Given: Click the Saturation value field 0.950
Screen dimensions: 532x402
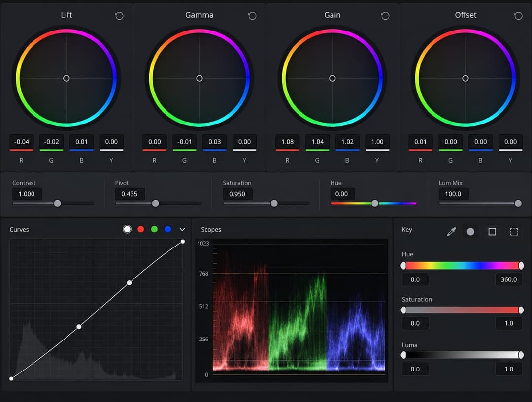Looking at the screenshot, I should click(237, 194).
